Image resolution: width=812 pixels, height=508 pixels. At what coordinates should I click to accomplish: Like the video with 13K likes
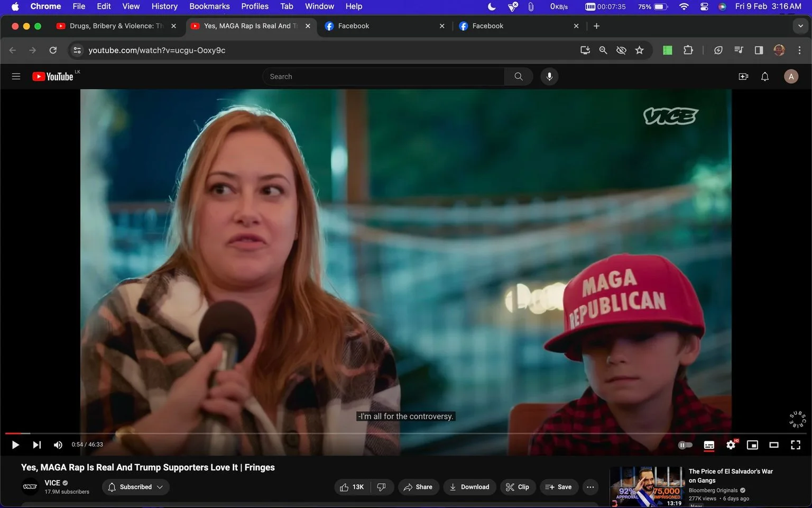[352, 487]
